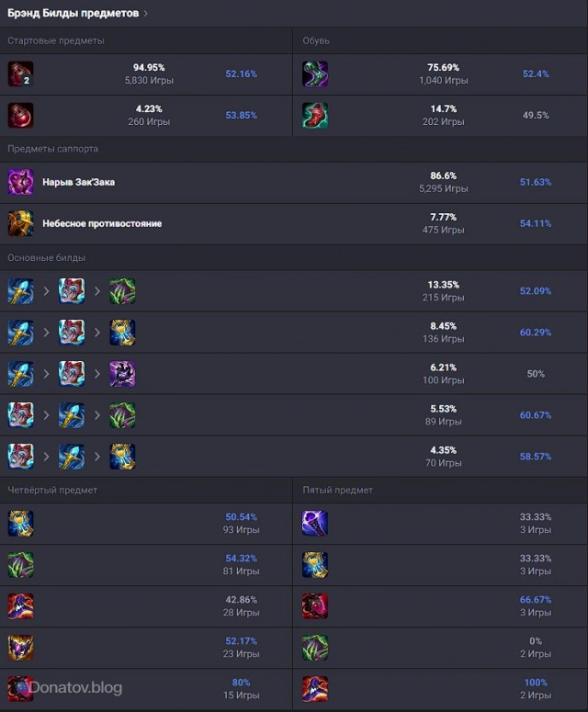Click the Нарыв Зак'Зака item icon
588x712 pixels.
pos(20,182)
